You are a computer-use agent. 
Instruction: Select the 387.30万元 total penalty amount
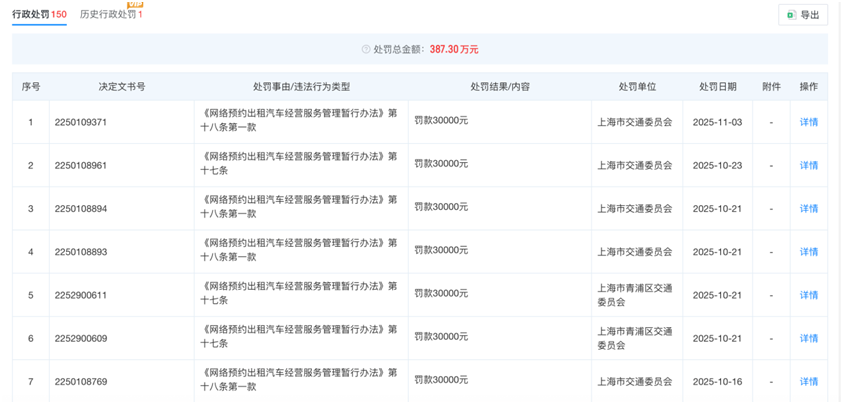point(454,49)
